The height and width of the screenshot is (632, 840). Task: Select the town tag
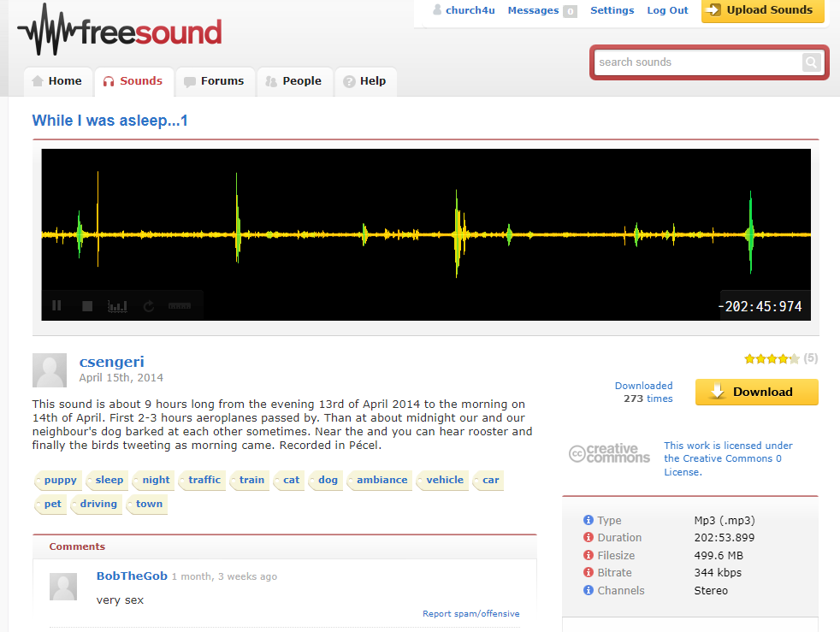(147, 504)
